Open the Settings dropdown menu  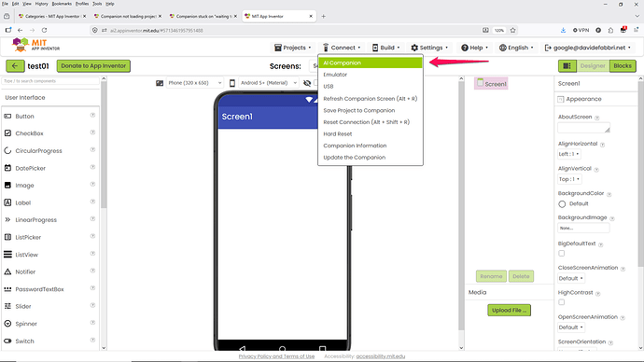coord(429,48)
